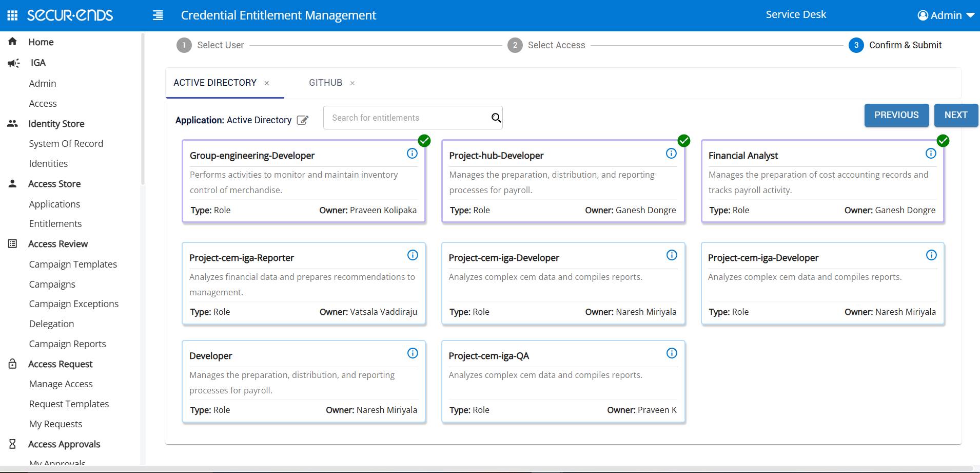Go to step 3 Confirm & Submit
The image size is (980, 473).
point(895,45)
